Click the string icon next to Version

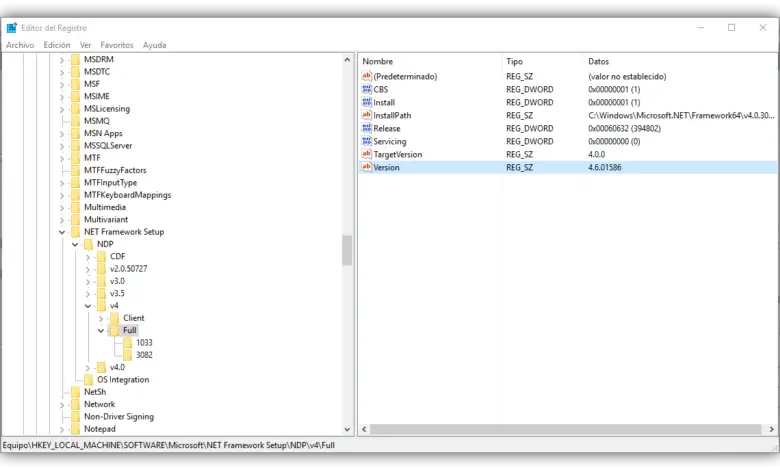point(367,167)
